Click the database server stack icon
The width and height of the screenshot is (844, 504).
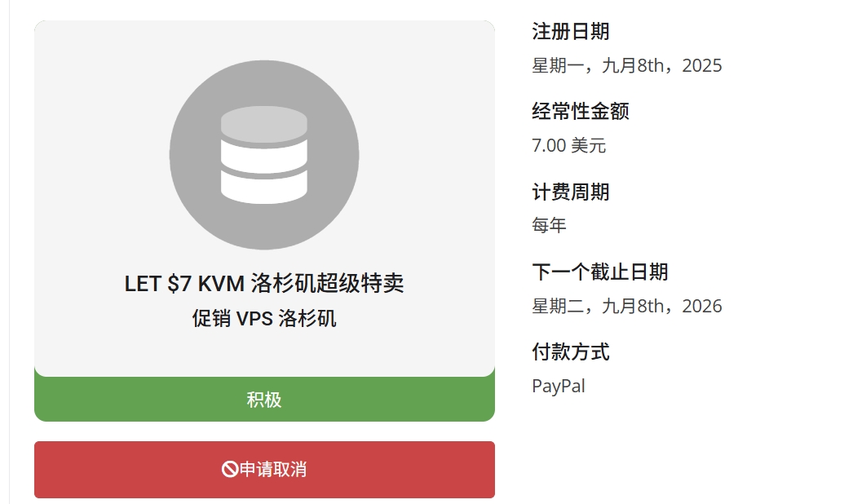(264, 155)
